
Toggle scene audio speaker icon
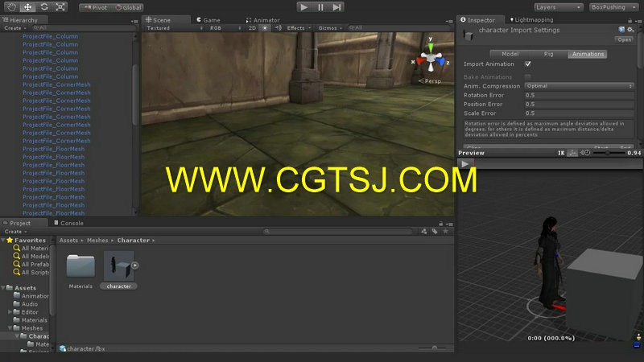coord(278,28)
